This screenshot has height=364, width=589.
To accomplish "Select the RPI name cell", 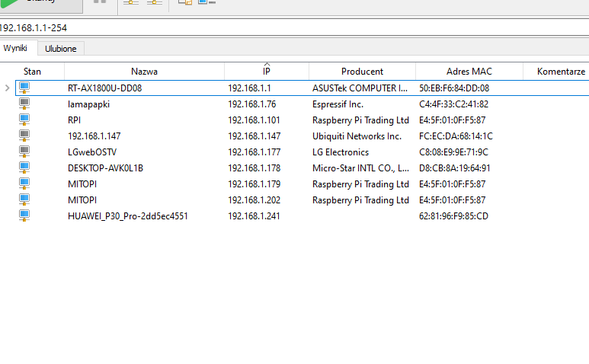I will coord(75,120).
